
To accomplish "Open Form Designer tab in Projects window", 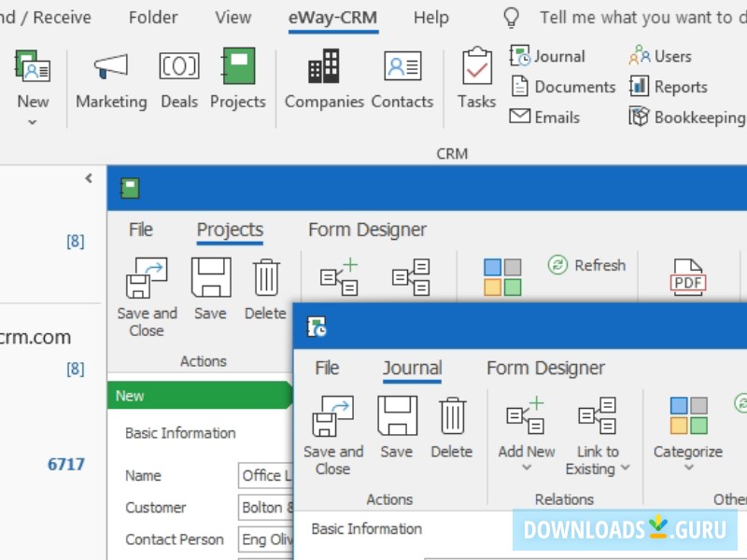I will [x=367, y=230].
